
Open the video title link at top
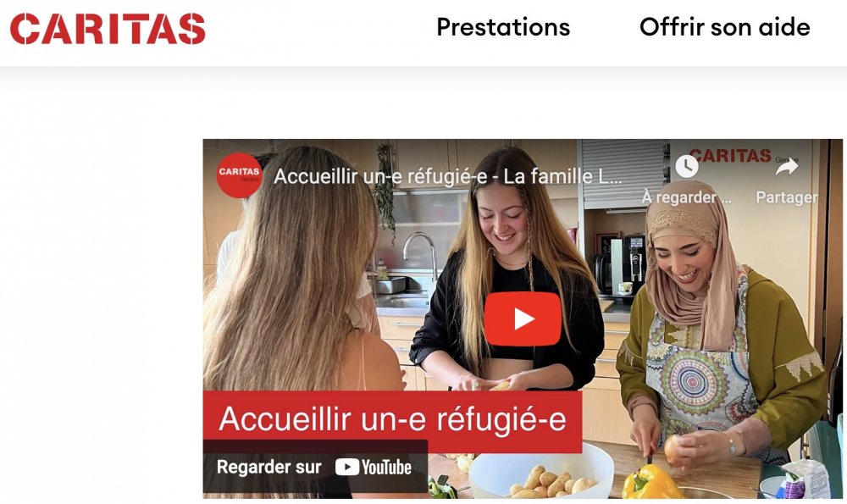pyautogui.click(x=447, y=176)
